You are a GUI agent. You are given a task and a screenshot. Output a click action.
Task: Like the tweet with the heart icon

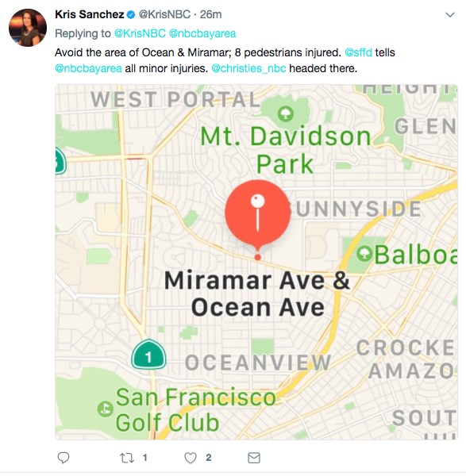click(x=191, y=458)
